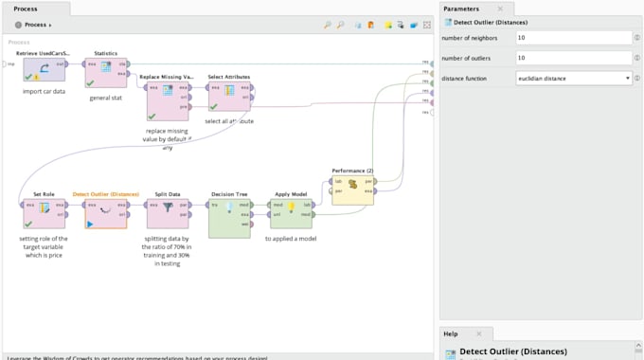
Task: Expand the Process breadcrumb arrow
Action: 50,25
